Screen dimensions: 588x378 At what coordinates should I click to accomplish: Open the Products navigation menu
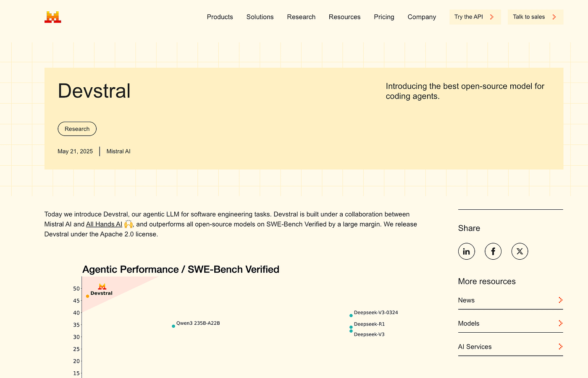(220, 17)
